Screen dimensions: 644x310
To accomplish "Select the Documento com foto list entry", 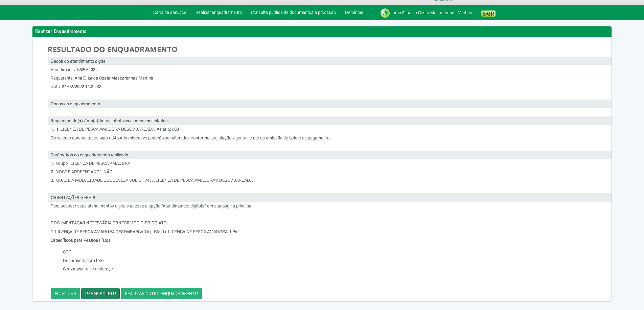I will pyautogui.click(x=83, y=261).
